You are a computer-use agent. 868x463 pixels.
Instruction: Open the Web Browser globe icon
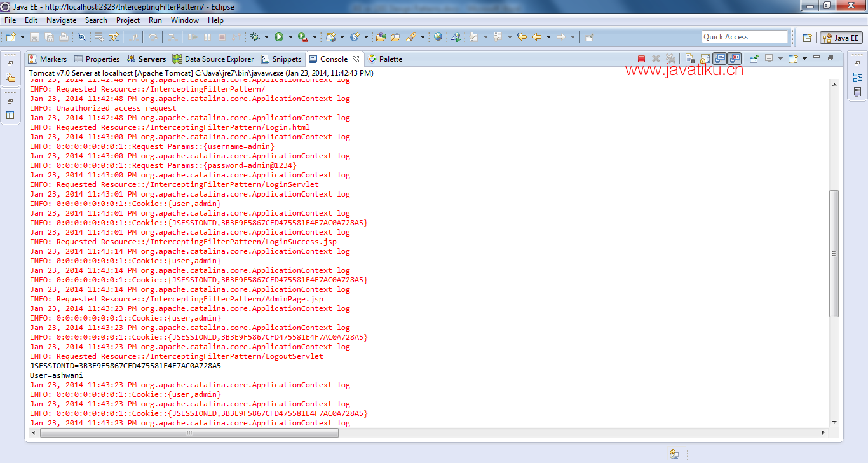tap(438, 37)
